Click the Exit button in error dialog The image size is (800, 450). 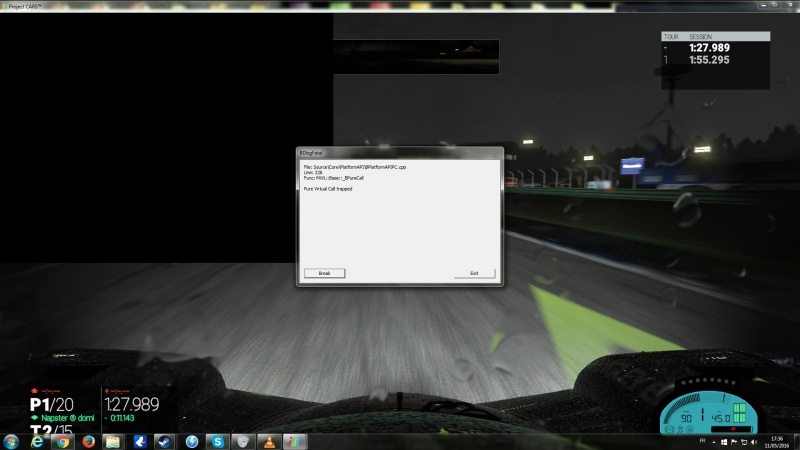point(474,273)
